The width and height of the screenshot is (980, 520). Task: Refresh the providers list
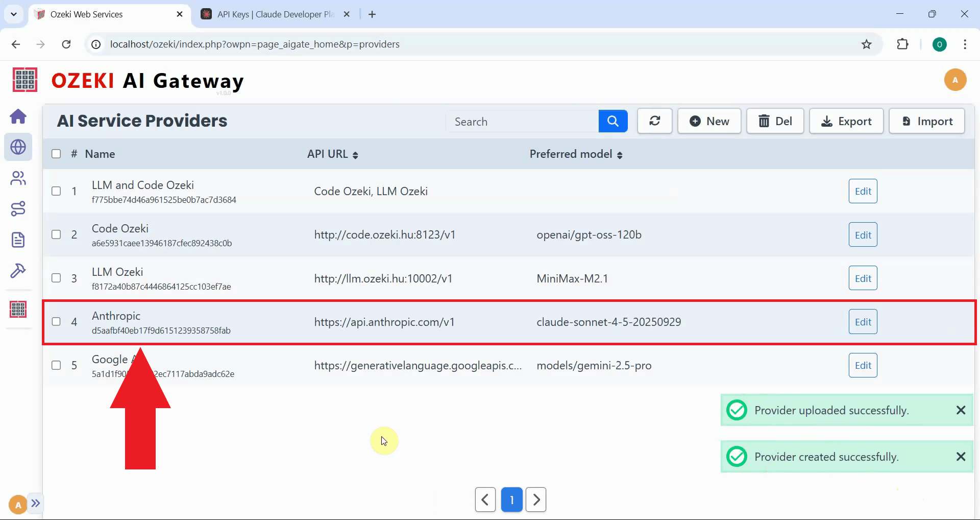coord(654,122)
